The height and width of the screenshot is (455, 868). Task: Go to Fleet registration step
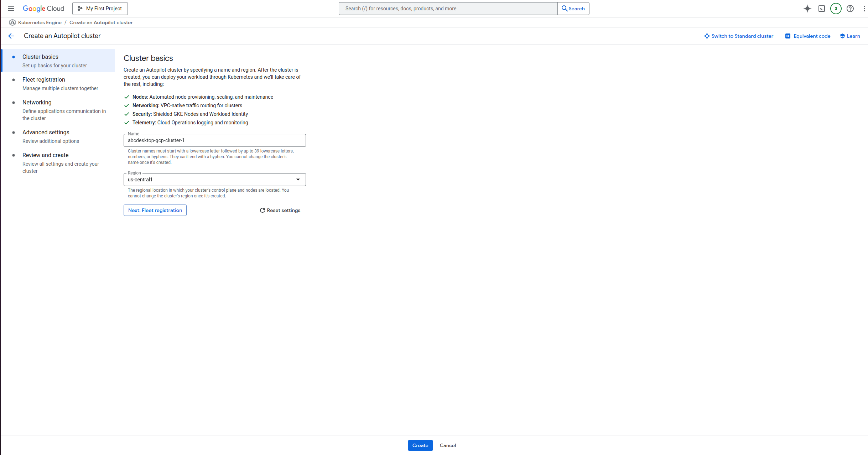(x=44, y=80)
